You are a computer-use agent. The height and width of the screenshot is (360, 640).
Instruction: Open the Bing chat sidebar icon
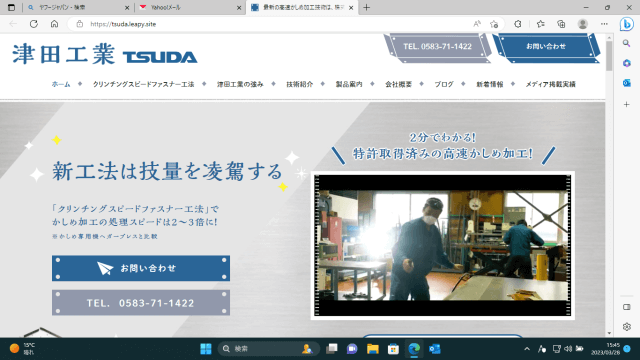627,24
